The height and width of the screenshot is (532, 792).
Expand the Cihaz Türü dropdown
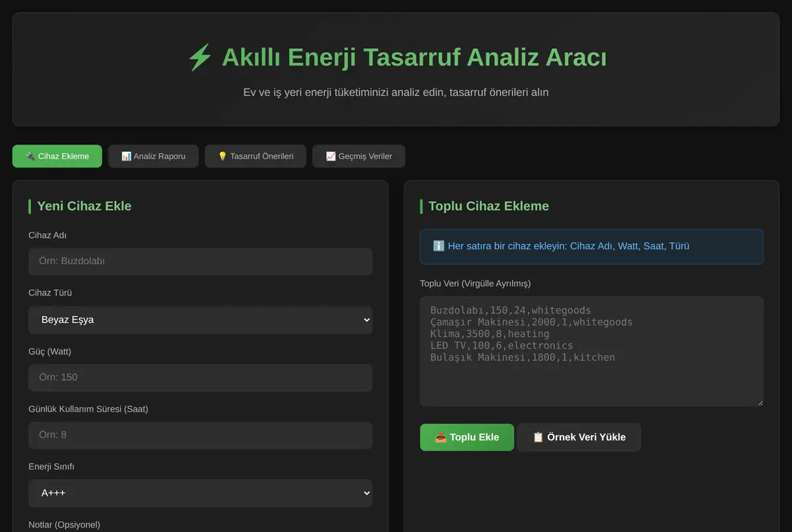[201, 320]
